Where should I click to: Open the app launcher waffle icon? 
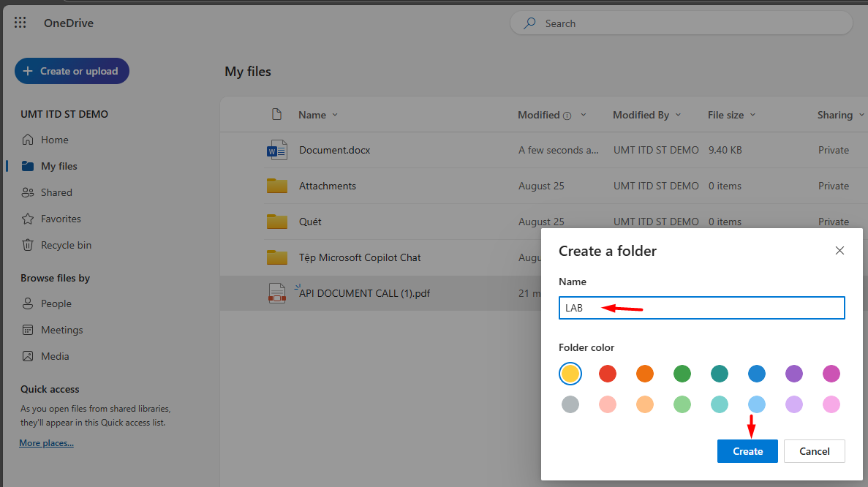[x=20, y=23]
